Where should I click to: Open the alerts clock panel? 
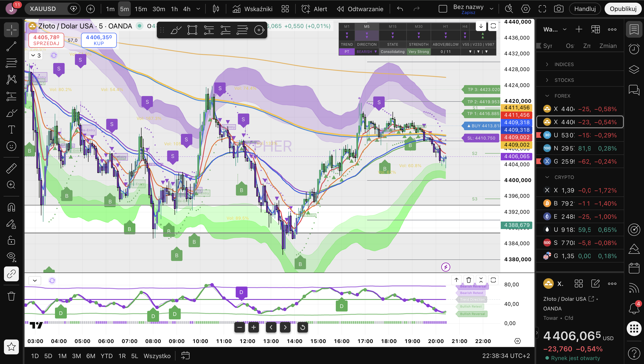[x=634, y=49]
